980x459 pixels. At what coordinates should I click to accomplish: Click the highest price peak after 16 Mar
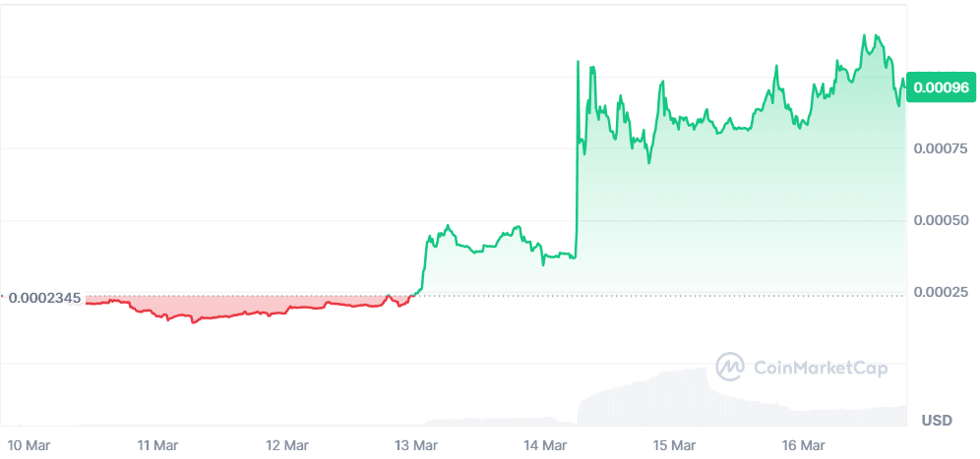pyautogui.click(x=865, y=36)
